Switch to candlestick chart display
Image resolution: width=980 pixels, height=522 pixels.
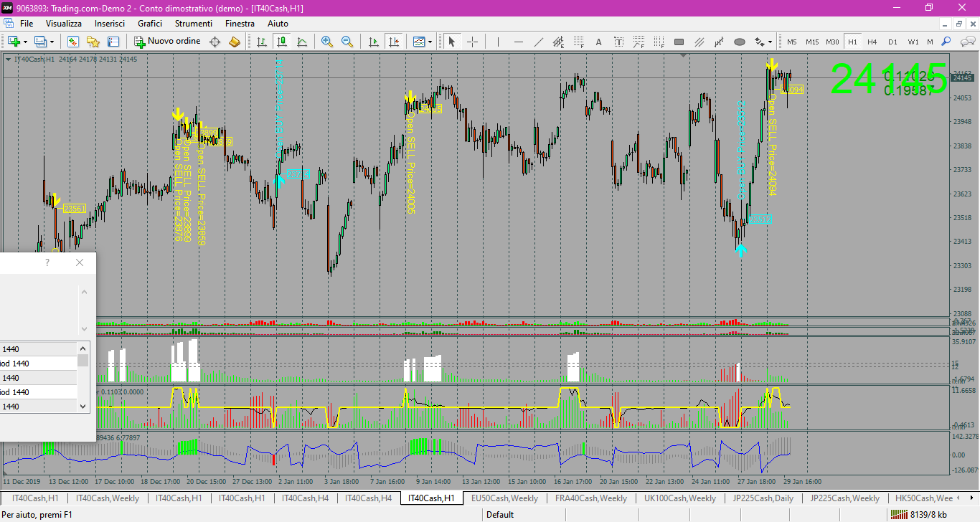(282, 42)
